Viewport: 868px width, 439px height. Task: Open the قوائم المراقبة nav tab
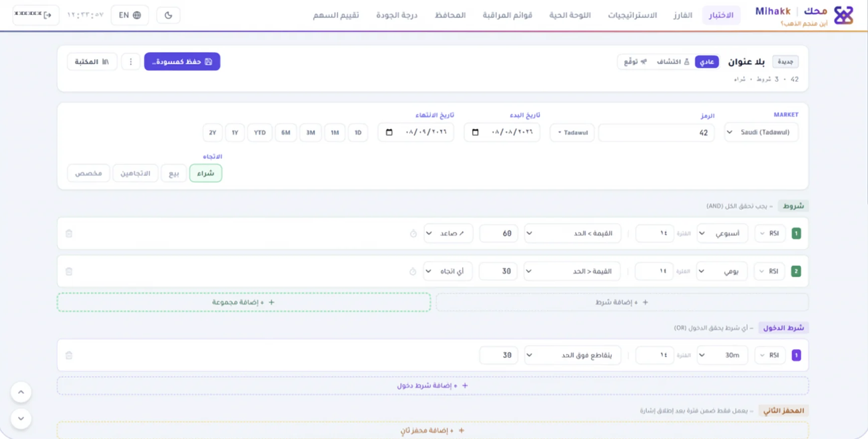coord(507,15)
